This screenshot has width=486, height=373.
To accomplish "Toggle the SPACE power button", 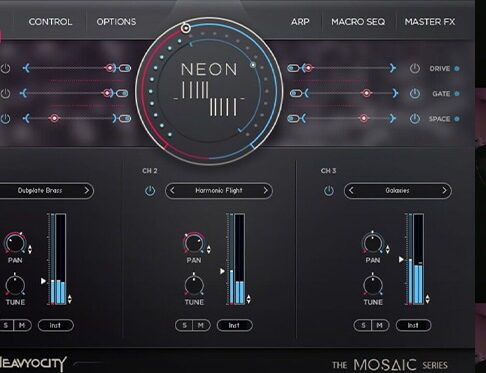I will click(414, 119).
